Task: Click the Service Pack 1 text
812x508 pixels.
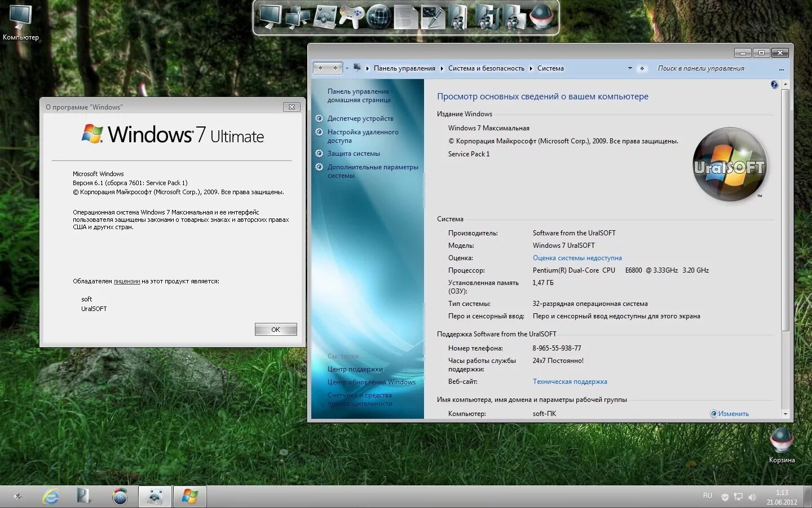Action: click(x=469, y=154)
